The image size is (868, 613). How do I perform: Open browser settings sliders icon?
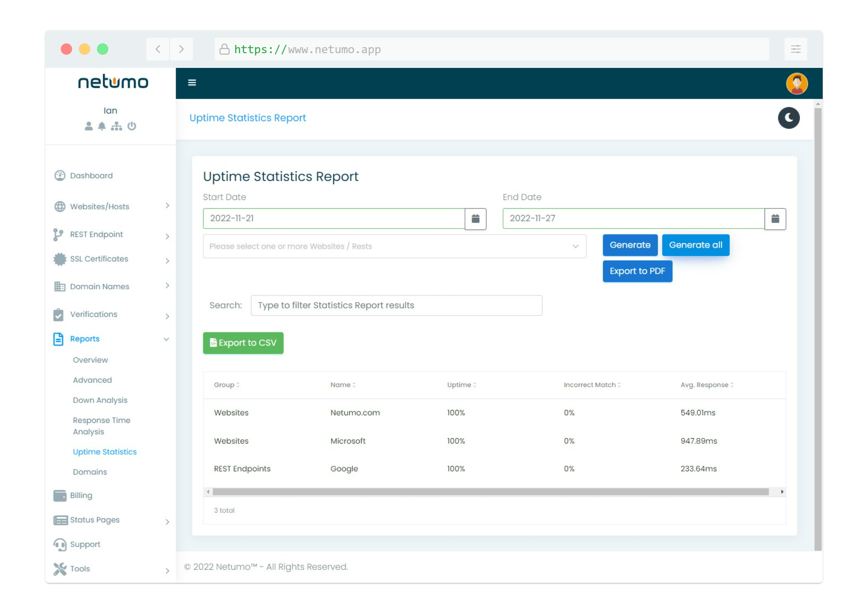(796, 49)
